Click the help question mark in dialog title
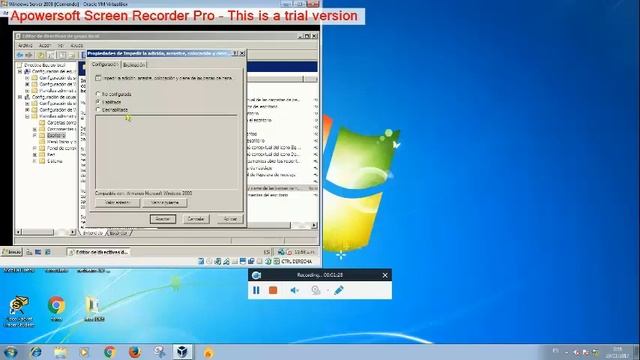 235,53
